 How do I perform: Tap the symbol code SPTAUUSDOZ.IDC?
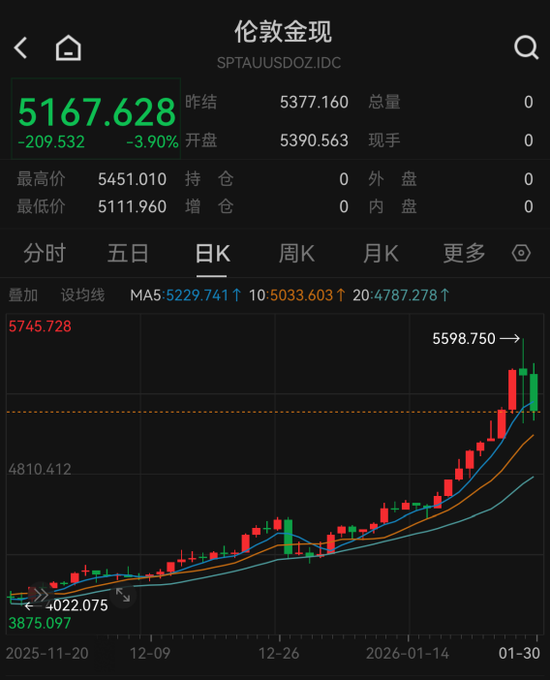point(279,63)
